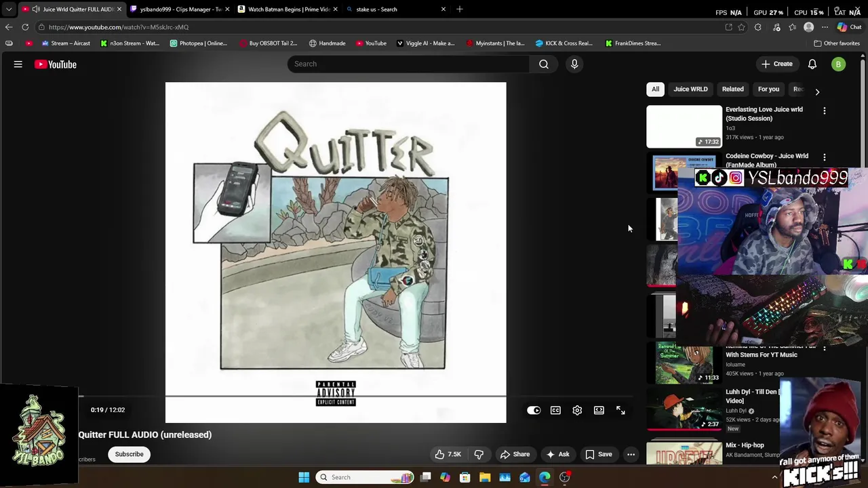Open the FrankDimes Stream bookmark

tap(633, 43)
